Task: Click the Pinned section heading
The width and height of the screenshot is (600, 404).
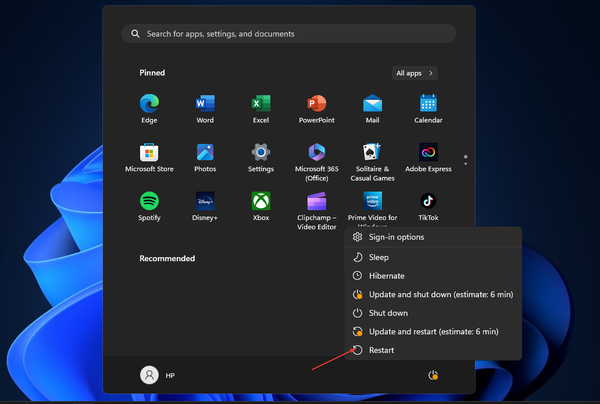Action: click(152, 73)
